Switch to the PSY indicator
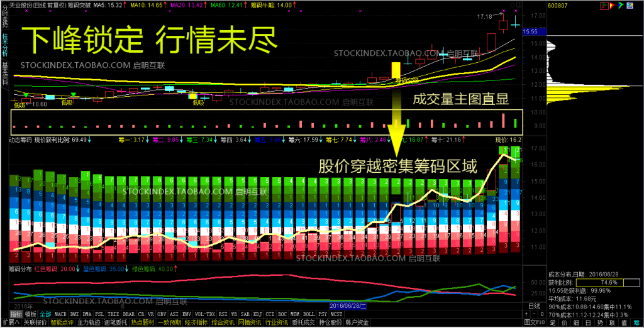 point(323,314)
